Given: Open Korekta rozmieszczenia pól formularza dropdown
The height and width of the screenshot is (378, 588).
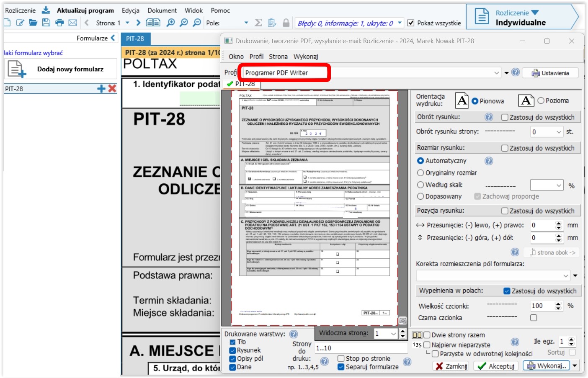Looking at the screenshot, I should point(566,276).
